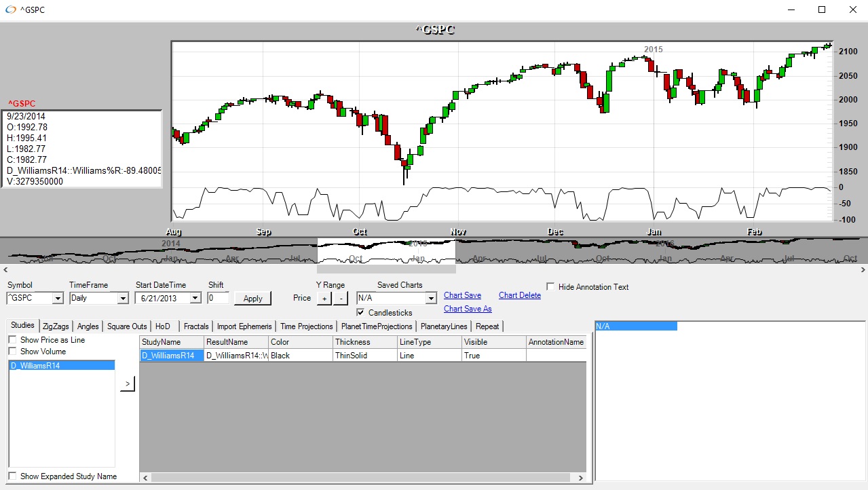Uncheck the Candlesticks checkbox
This screenshot has width=868, height=490.
(x=361, y=313)
